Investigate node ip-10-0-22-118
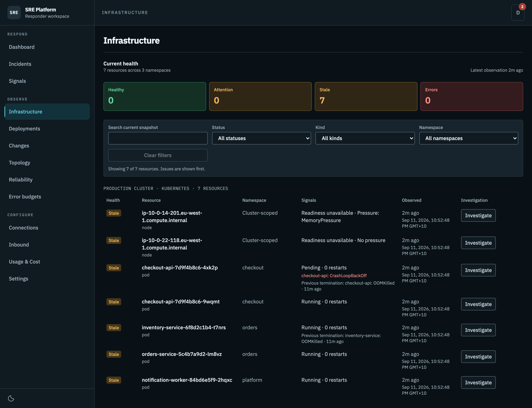Screen dimensions: 532x408 (478, 243)
